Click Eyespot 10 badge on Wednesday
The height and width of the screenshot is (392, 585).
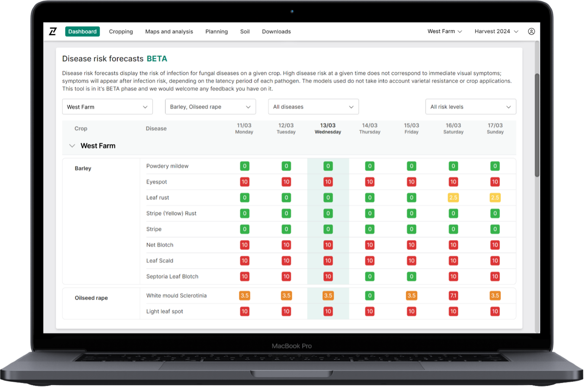point(328,182)
